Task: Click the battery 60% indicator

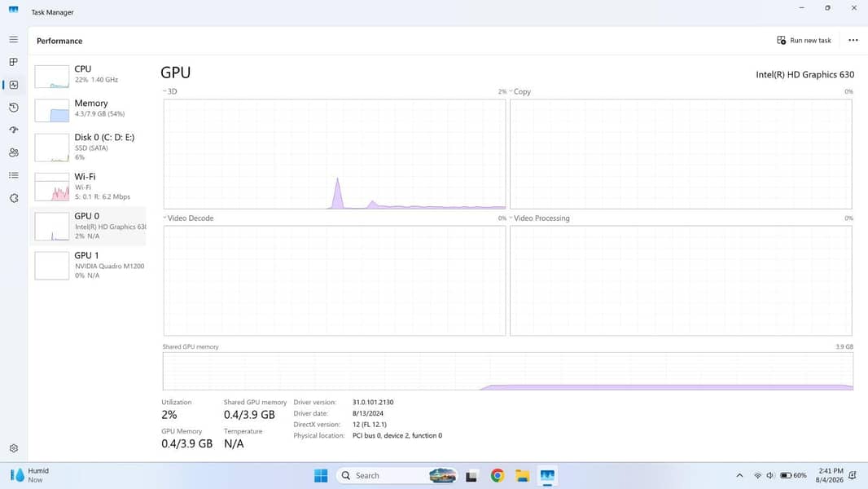Action: pos(793,475)
